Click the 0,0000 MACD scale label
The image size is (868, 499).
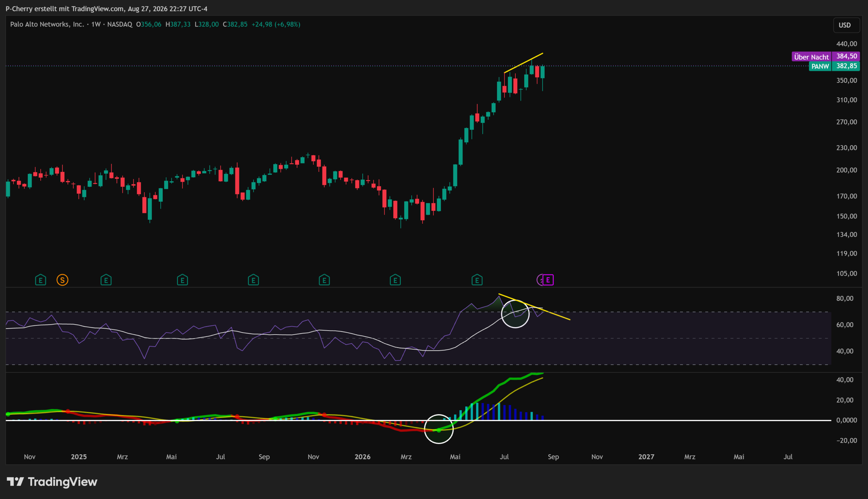(x=846, y=420)
